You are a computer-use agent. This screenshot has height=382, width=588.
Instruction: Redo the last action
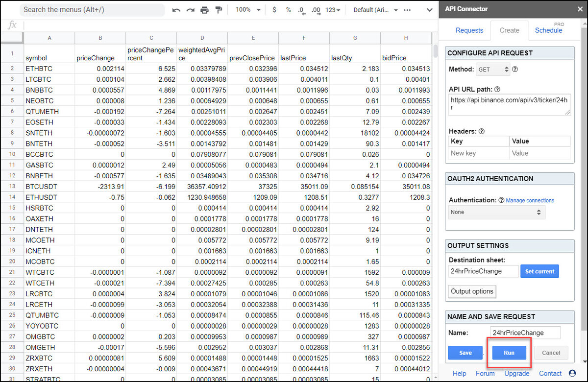(191, 10)
